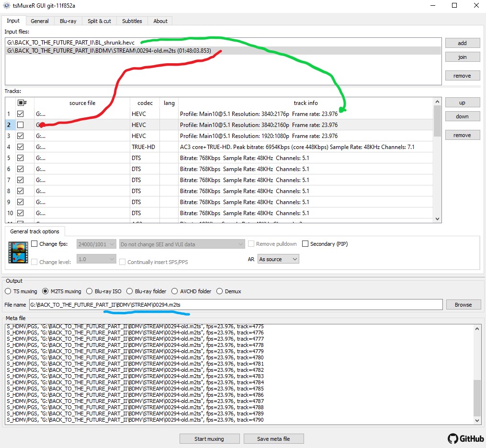Click the 'source file' column header
This screenshot has width=486, height=448.
[82, 103]
